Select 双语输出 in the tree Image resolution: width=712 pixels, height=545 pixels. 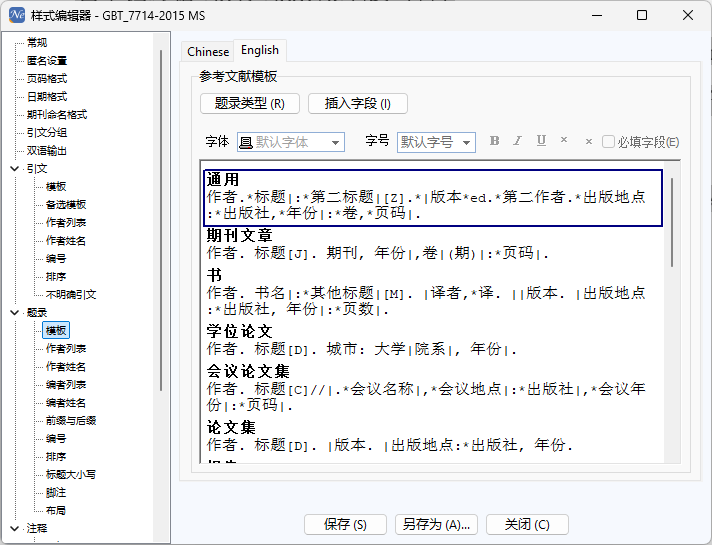pos(47,151)
